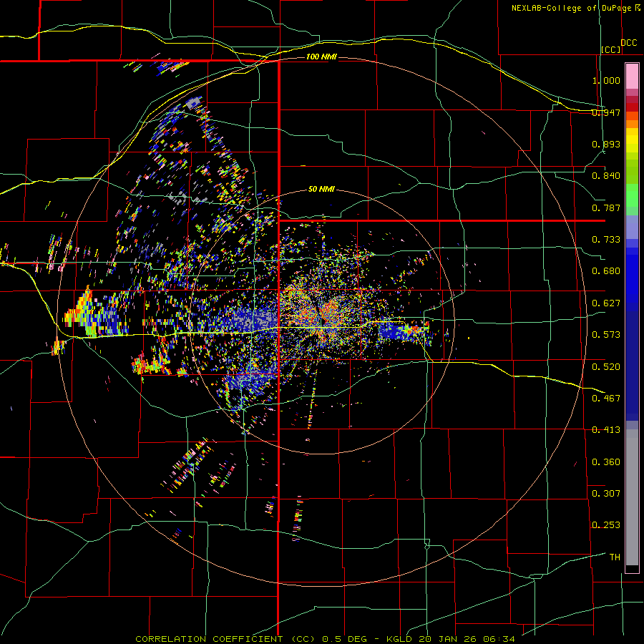
Task: Click the 0.520 value on the color scale
Action: 606,367
